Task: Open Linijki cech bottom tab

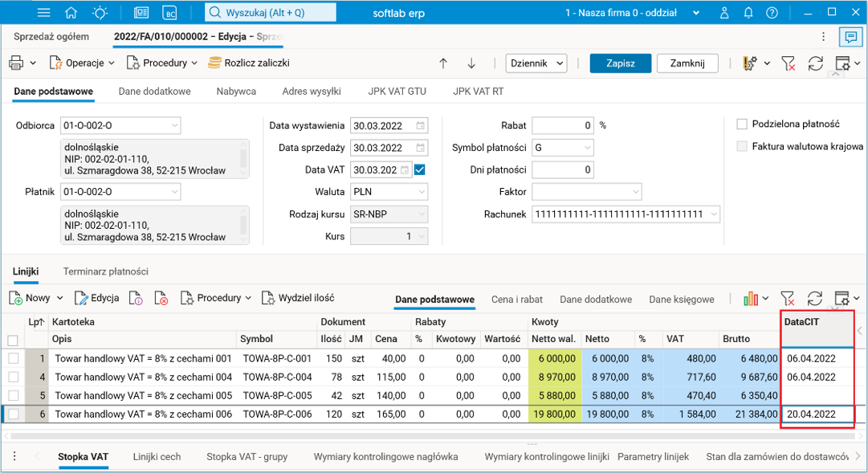Action: tap(157, 457)
